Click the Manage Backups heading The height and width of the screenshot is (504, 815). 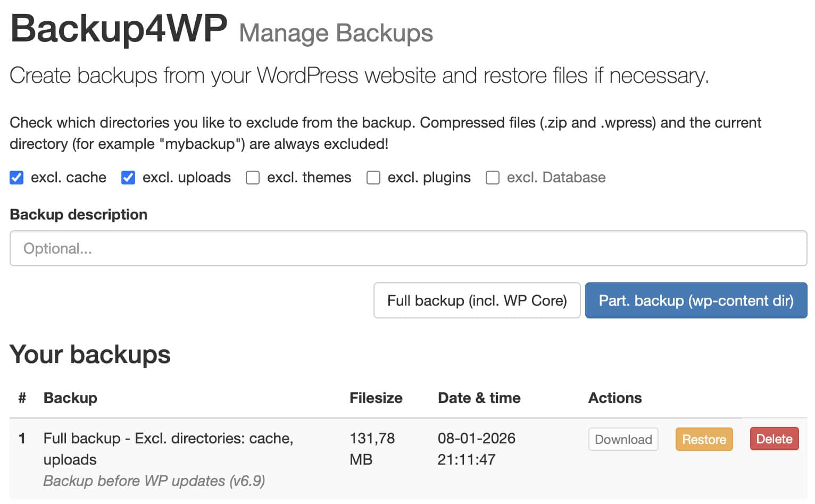(x=336, y=33)
